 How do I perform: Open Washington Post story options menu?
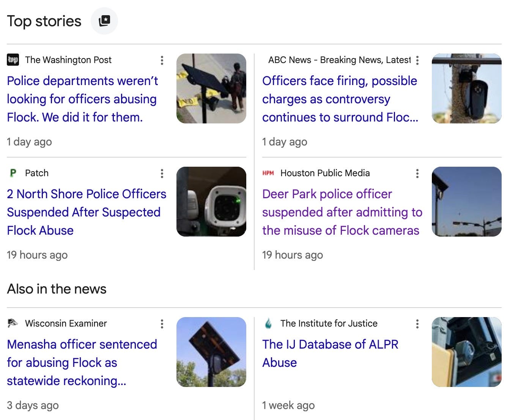coord(162,60)
